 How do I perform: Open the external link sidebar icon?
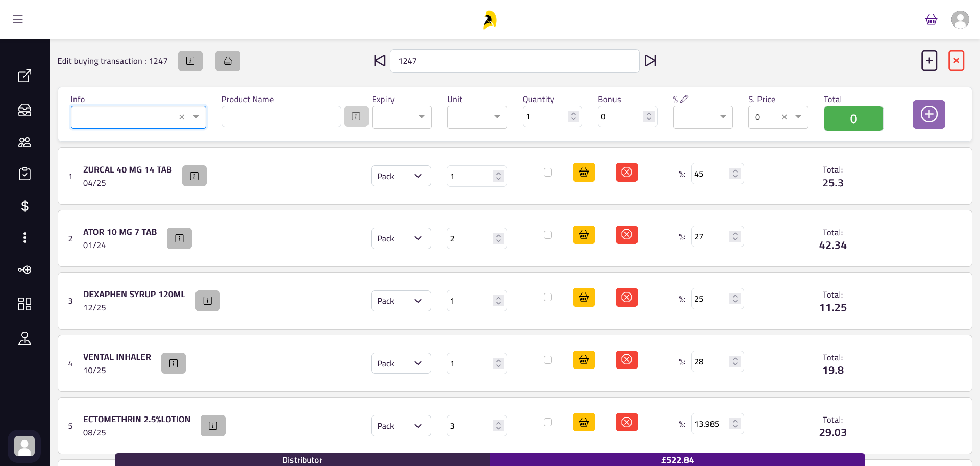pos(24,76)
